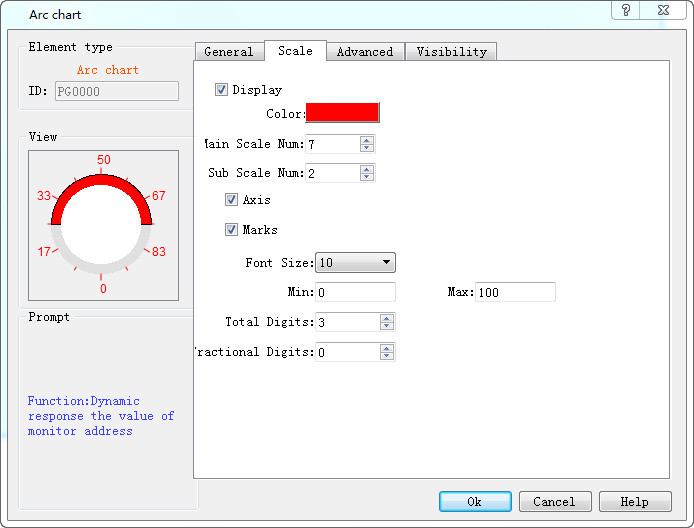Click the Sub Scale Num field

pos(332,173)
